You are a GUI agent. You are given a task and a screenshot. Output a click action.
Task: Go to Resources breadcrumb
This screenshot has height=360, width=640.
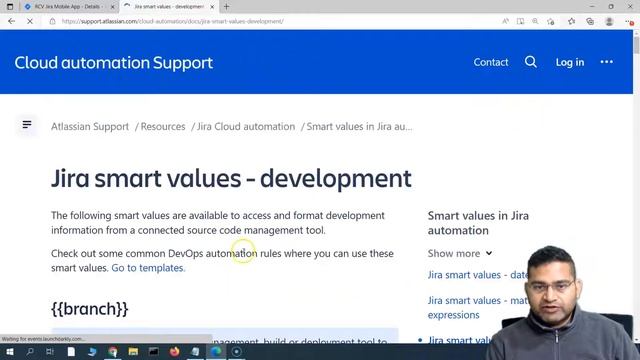pos(163,127)
